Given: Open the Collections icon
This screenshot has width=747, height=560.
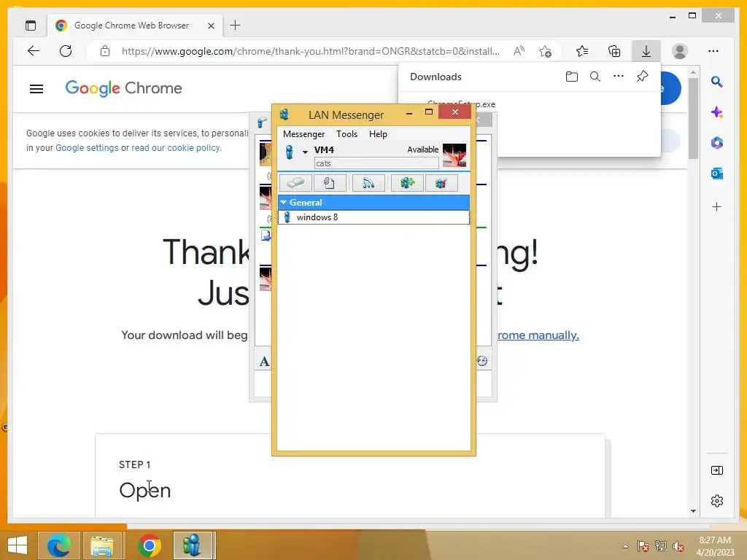Looking at the screenshot, I should [614, 51].
